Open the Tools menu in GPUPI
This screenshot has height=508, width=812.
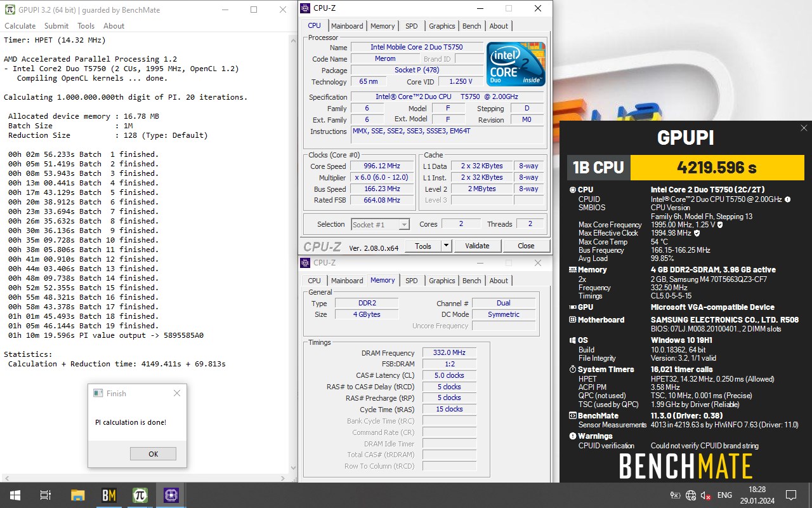[x=86, y=26]
